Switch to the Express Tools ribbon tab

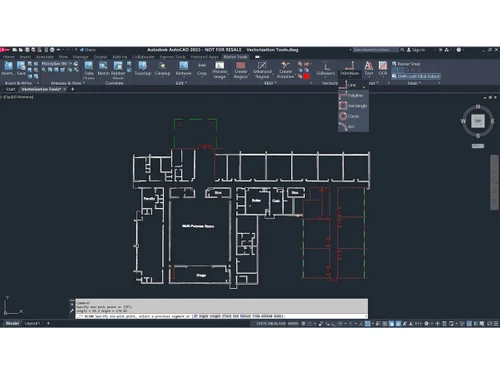[172, 57]
